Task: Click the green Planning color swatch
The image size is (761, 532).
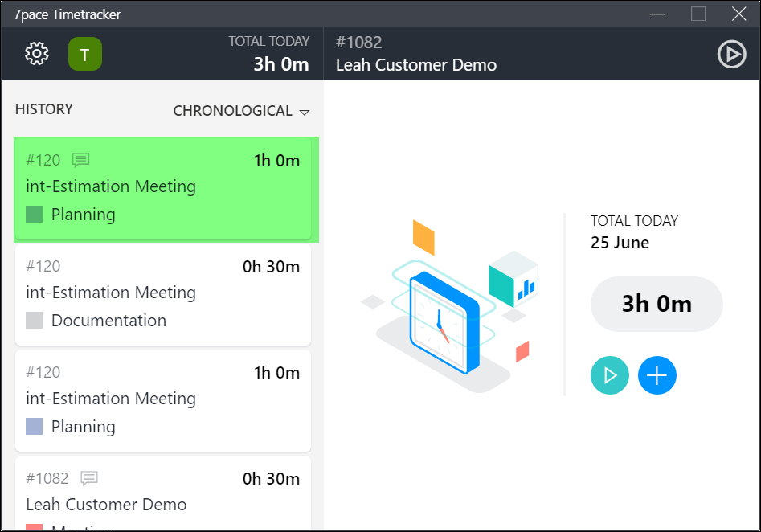Action: pos(34,214)
